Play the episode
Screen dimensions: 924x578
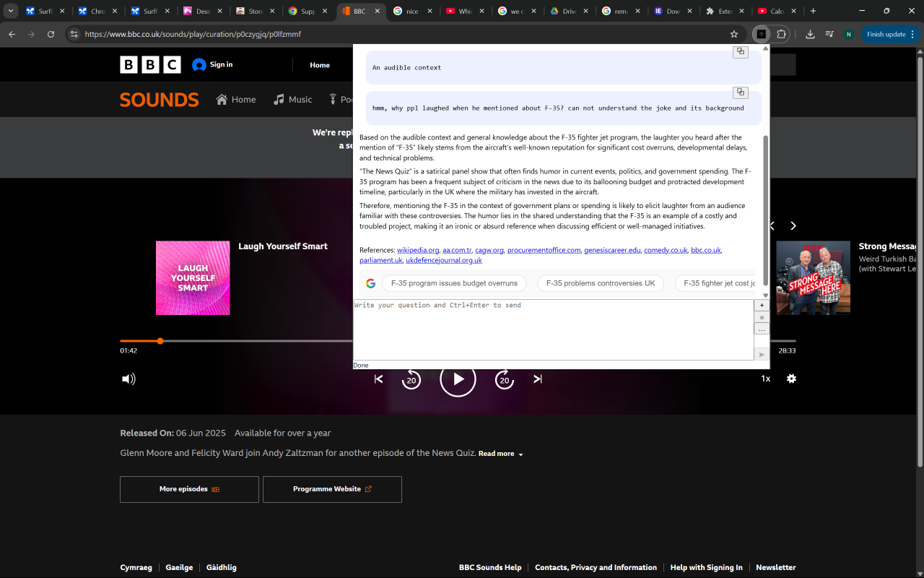[x=458, y=379]
